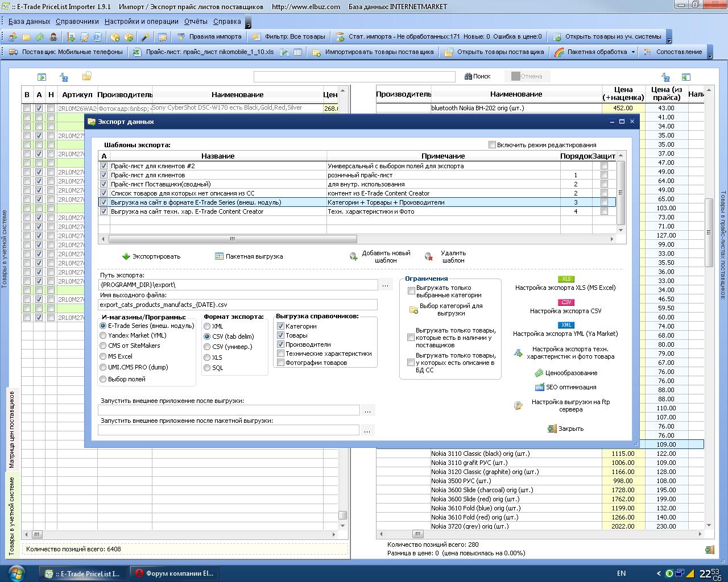Enable Фотографии товаров checkbox
Image resolution: width=728 pixels, height=582 pixels.
pyautogui.click(x=280, y=363)
